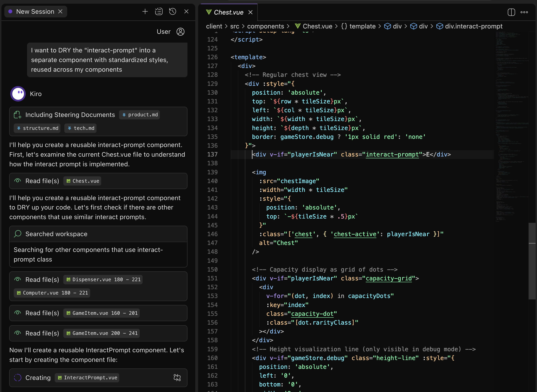Open the template breadcrumb dropdown

pos(362,26)
